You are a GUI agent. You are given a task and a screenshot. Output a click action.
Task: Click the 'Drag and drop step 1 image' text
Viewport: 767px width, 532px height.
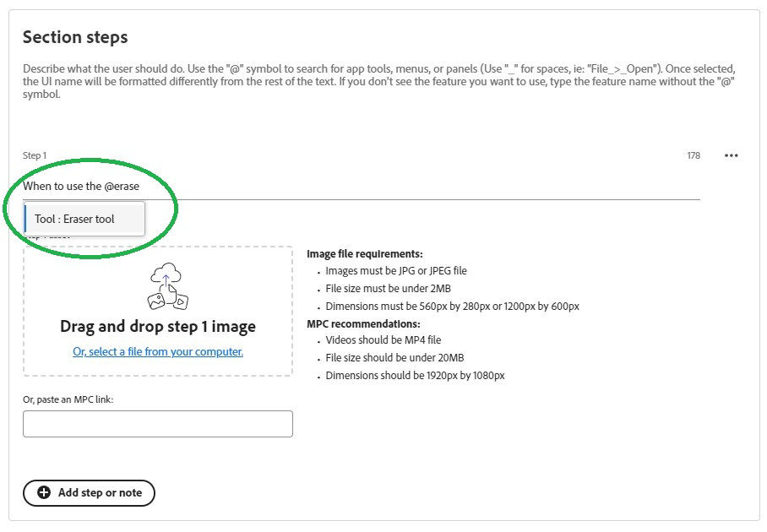tap(157, 326)
